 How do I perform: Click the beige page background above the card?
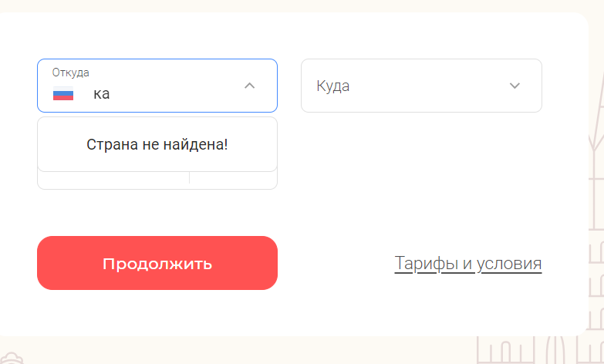(302, 5)
